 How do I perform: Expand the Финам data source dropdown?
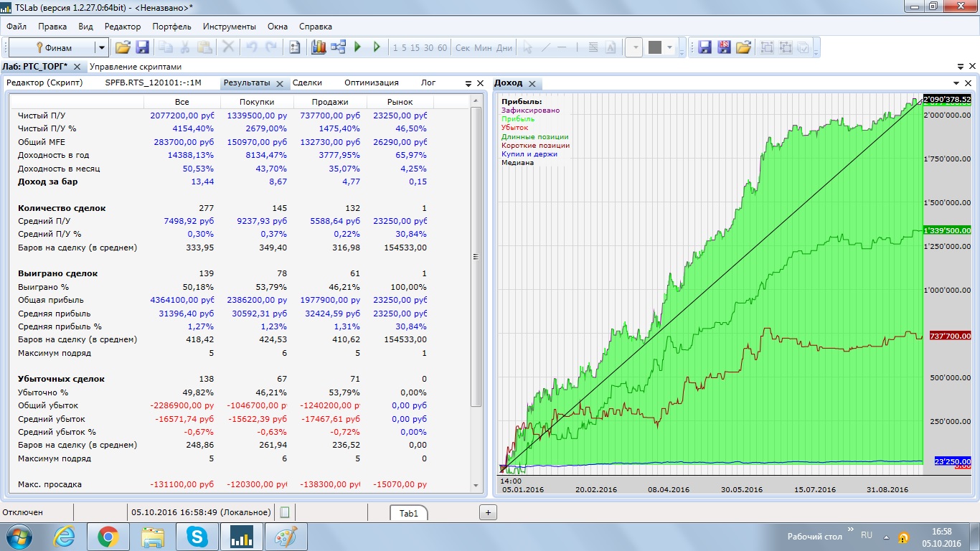[x=102, y=48]
